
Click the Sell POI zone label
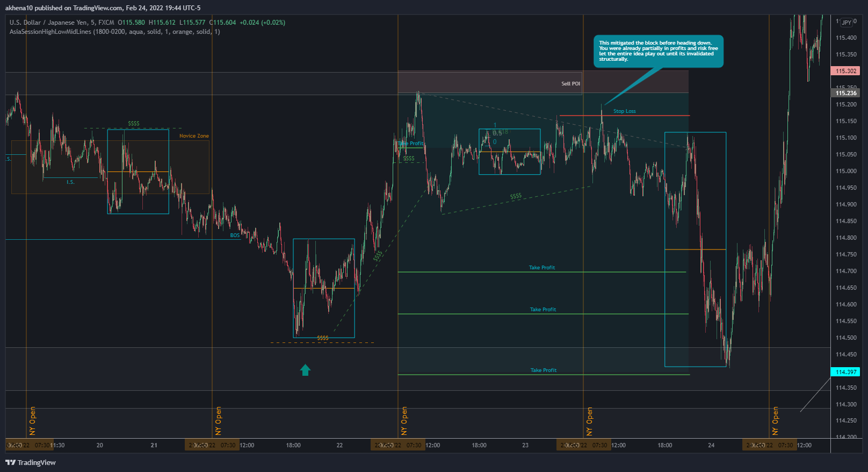pos(570,84)
